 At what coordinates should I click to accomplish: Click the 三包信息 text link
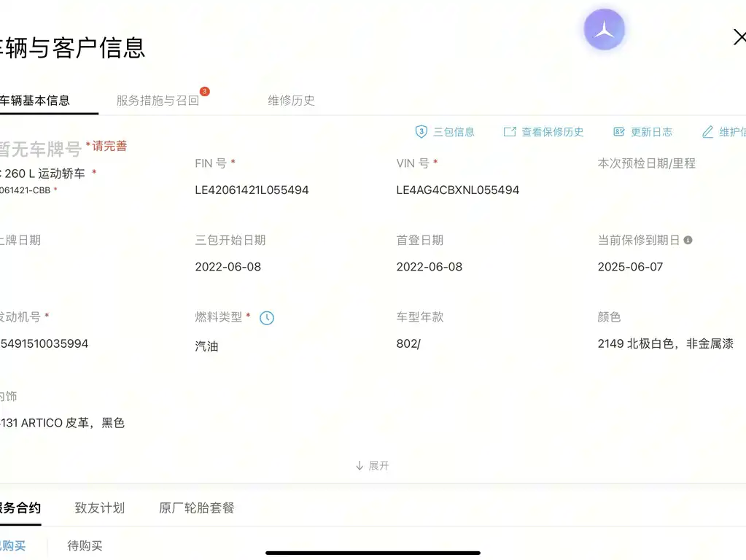tap(454, 132)
